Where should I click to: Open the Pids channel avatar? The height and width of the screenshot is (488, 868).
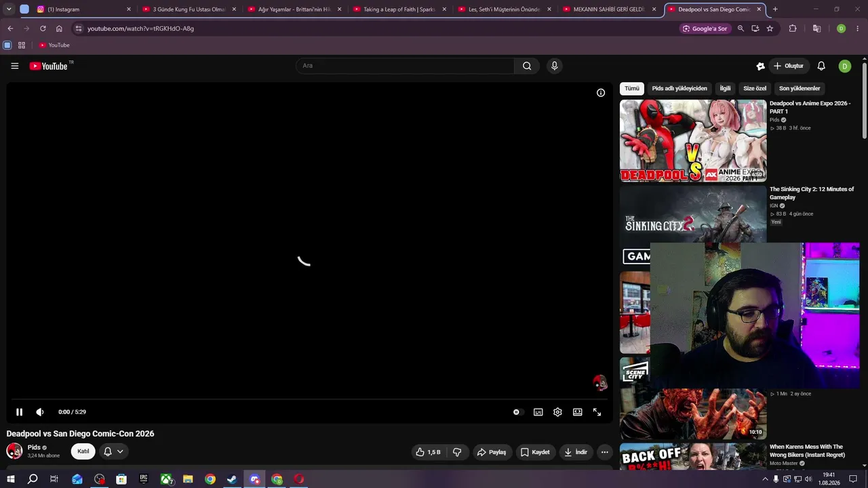click(x=14, y=451)
